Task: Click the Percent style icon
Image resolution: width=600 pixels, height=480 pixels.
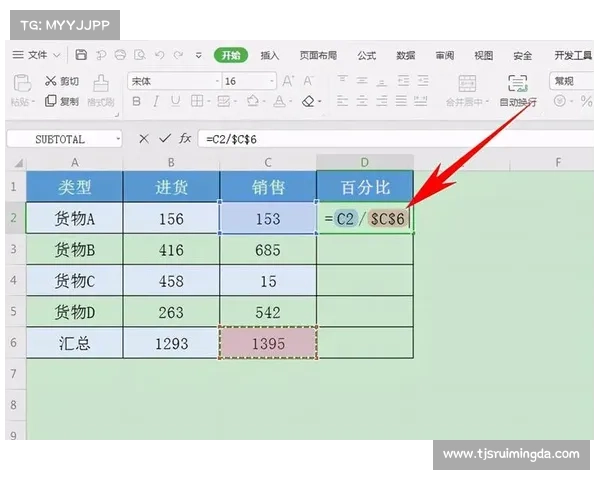Action: pyautogui.click(x=586, y=101)
